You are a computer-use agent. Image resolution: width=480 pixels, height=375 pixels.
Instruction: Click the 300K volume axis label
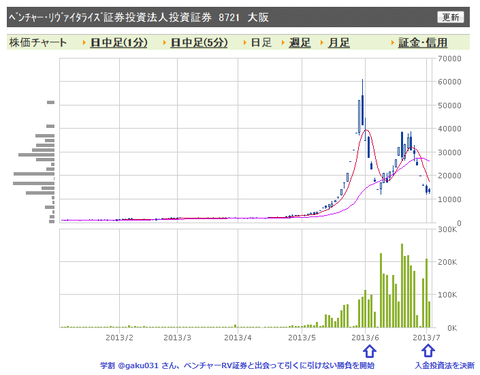447,229
